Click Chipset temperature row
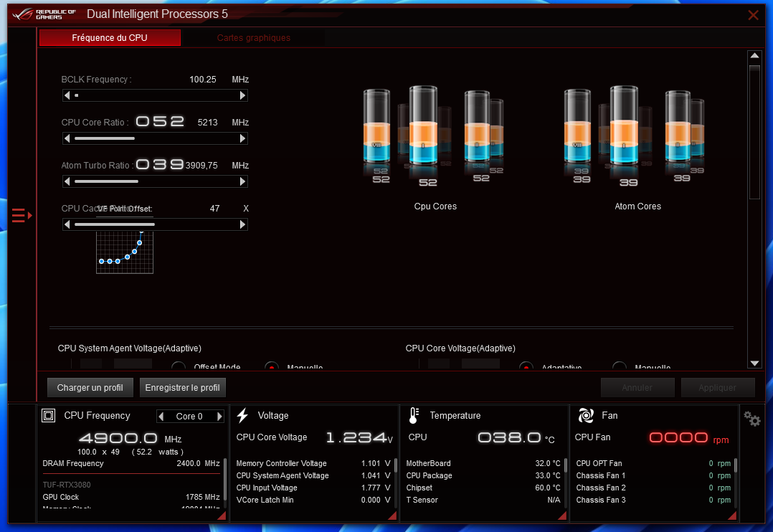Image resolution: width=773 pixels, height=532 pixels. click(x=483, y=488)
